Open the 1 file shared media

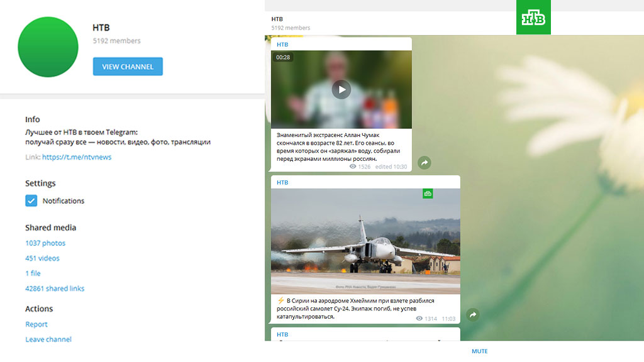point(33,273)
